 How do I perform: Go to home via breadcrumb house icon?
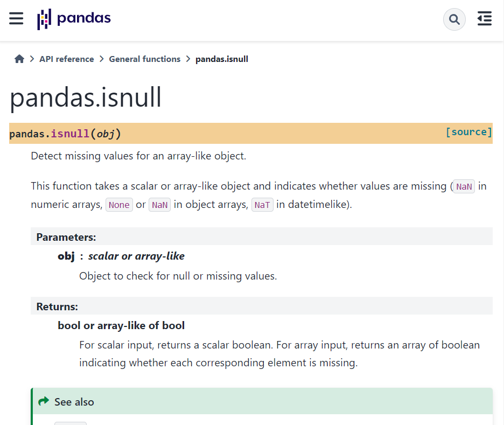[x=19, y=59]
